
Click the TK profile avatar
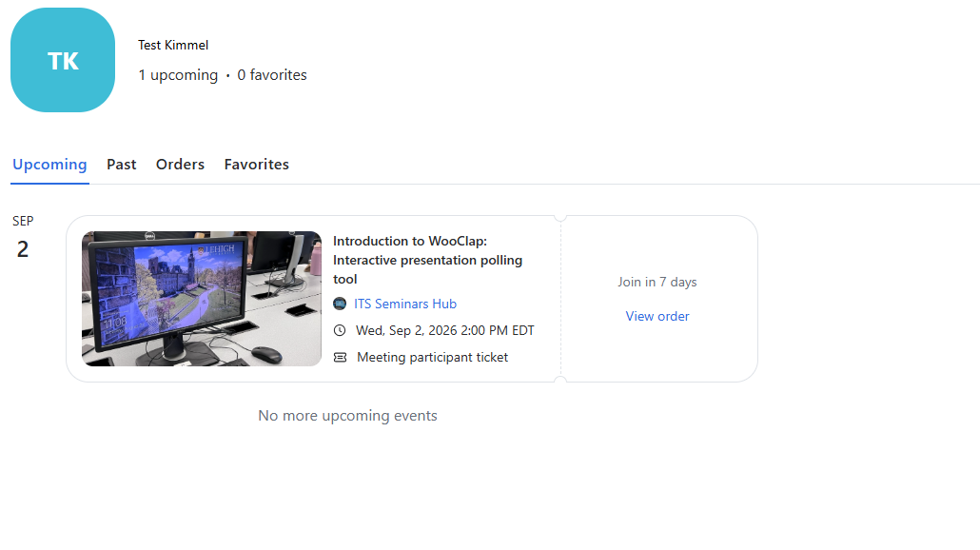point(63,60)
